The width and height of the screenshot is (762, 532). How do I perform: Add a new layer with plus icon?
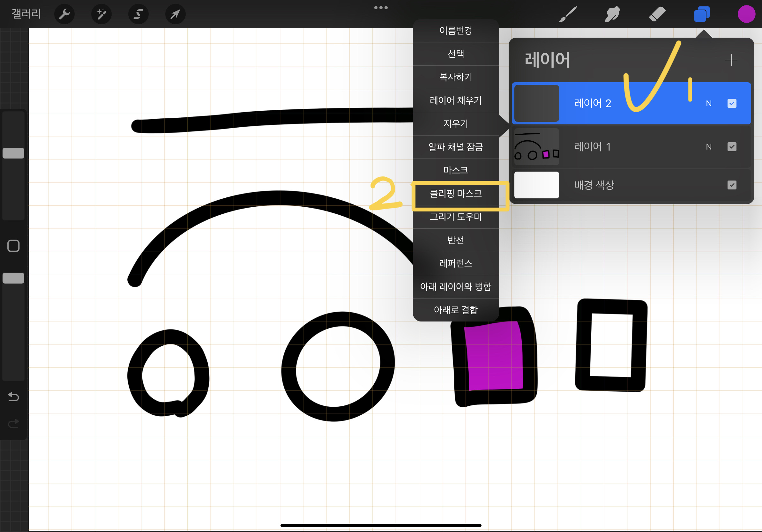pyautogui.click(x=731, y=60)
